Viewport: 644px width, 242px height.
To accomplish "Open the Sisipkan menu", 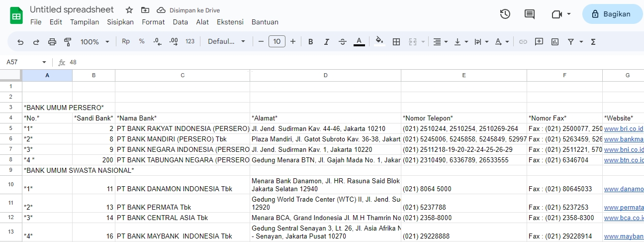I will [120, 22].
